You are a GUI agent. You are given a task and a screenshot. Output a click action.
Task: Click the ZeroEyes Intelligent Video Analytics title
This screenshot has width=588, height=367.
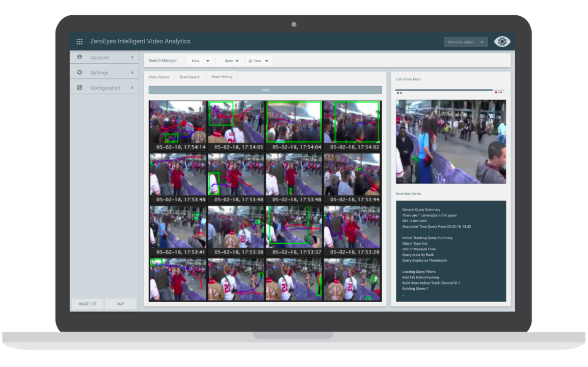tap(140, 41)
